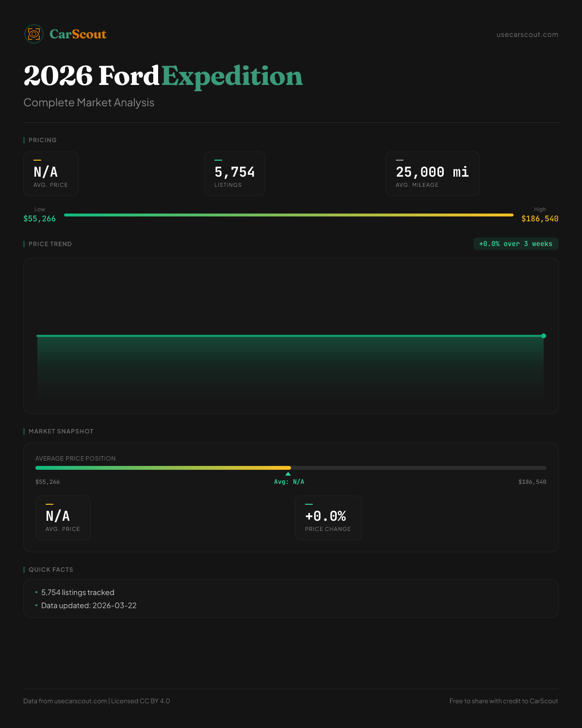Click the green triangle average marker
Screen dimensions: 582x728
point(288,474)
